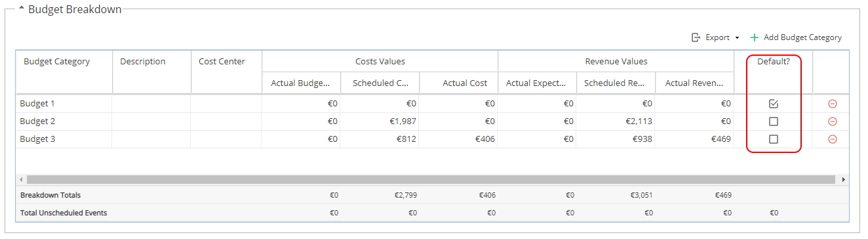Click the scrollbar right arrow
868x239 pixels.
tap(843, 179)
